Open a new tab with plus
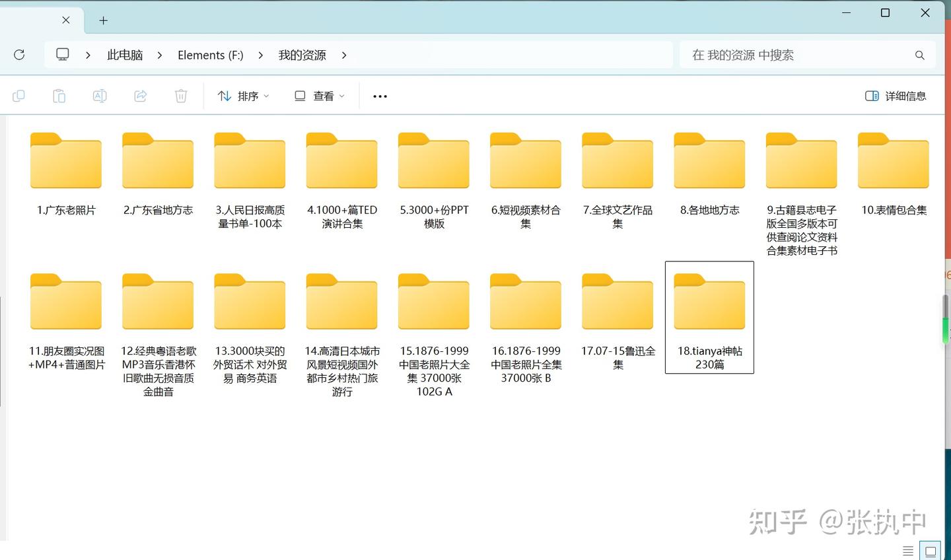 click(x=103, y=20)
